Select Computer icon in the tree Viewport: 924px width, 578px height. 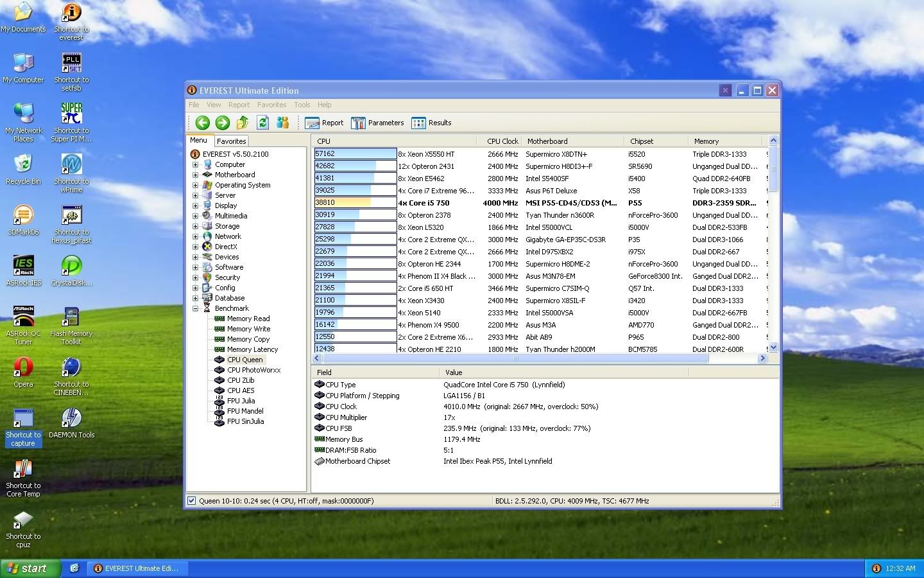tap(207, 164)
